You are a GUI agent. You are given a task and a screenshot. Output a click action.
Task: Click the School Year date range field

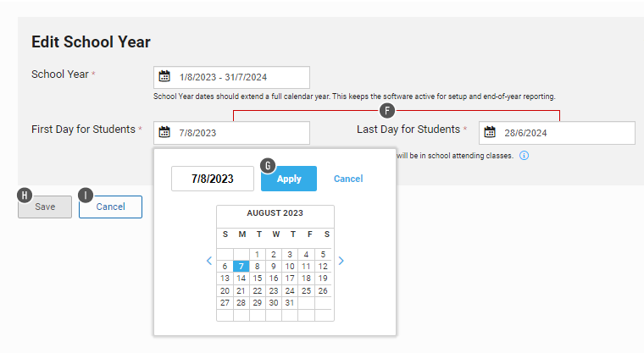coord(240,77)
